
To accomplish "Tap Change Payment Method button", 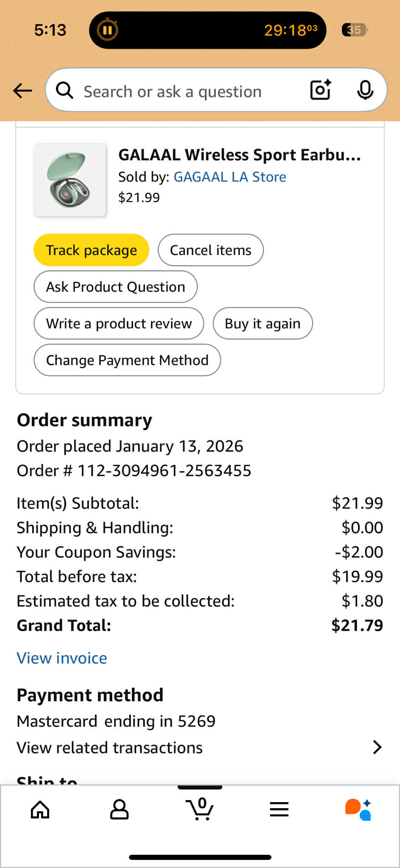I will (127, 360).
